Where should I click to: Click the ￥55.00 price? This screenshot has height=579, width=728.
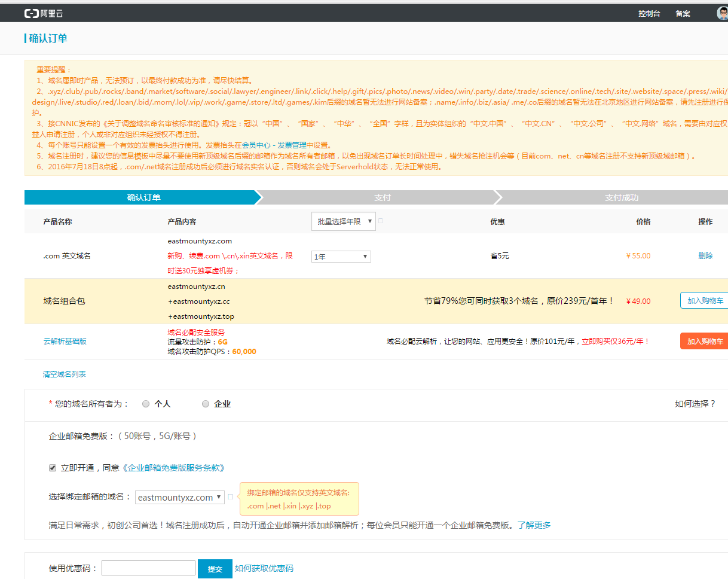coord(638,255)
